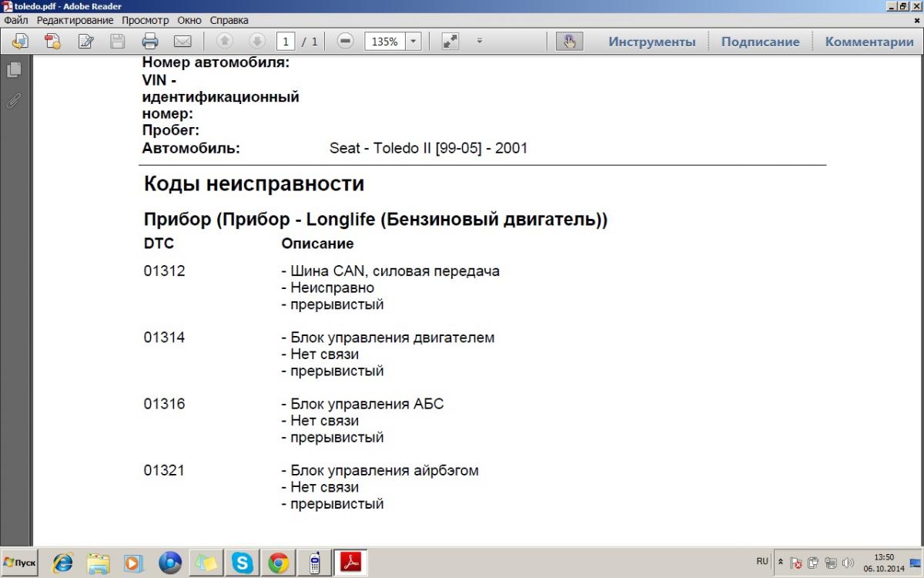Open the Редактирование menu

75,20
